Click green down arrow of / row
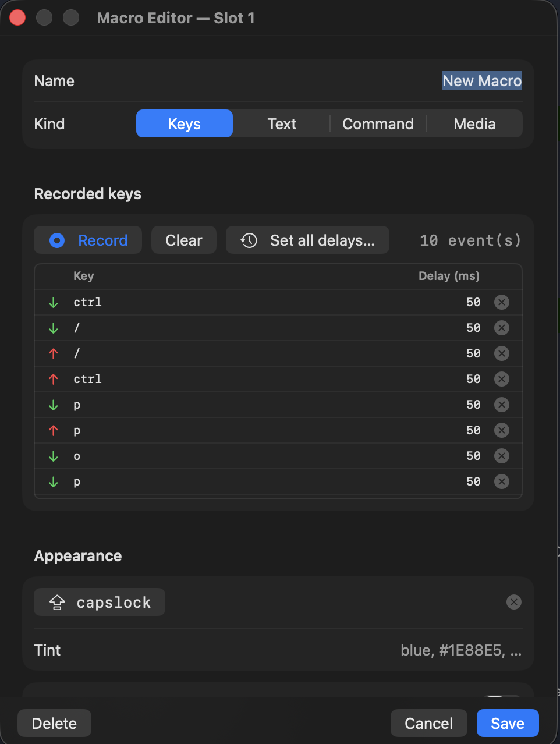The image size is (560, 744). pos(54,328)
